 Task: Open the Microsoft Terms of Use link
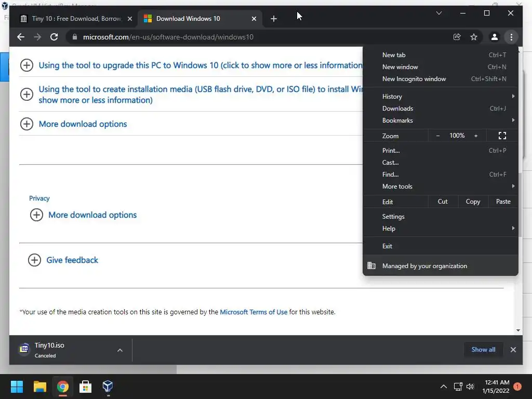point(254,312)
